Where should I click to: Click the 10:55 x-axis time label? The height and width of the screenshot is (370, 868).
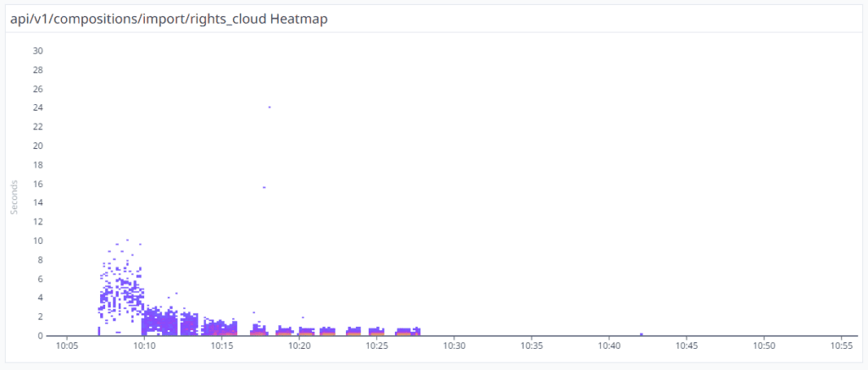click(841, 346)
